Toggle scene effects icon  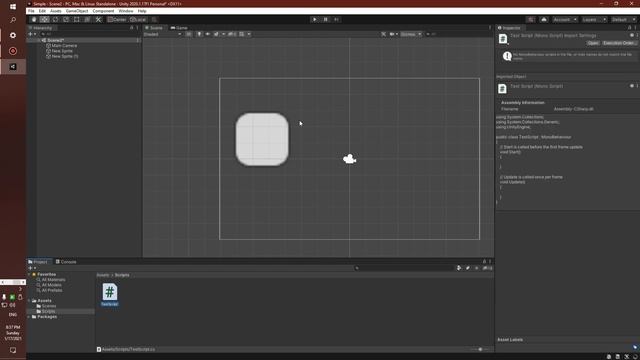tap(216, 34)
